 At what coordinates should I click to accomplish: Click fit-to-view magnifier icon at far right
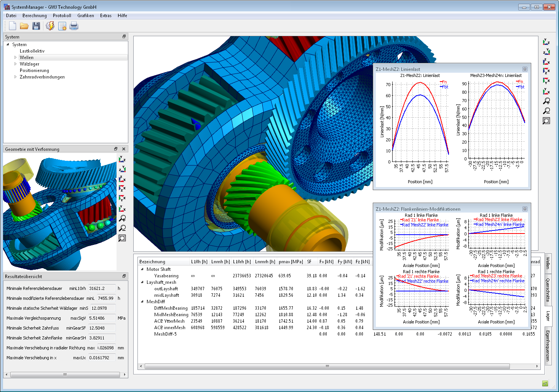(546, 121)
